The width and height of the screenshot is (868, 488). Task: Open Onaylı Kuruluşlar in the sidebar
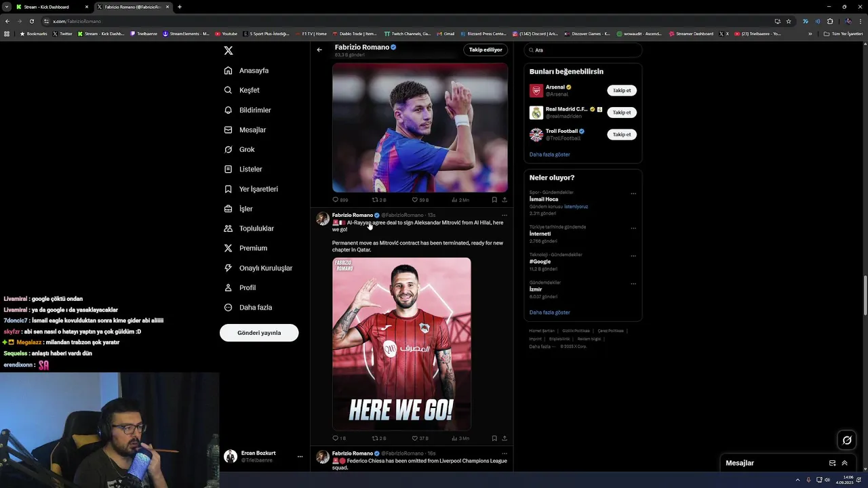pyautogui.click(x=258, y=268)
